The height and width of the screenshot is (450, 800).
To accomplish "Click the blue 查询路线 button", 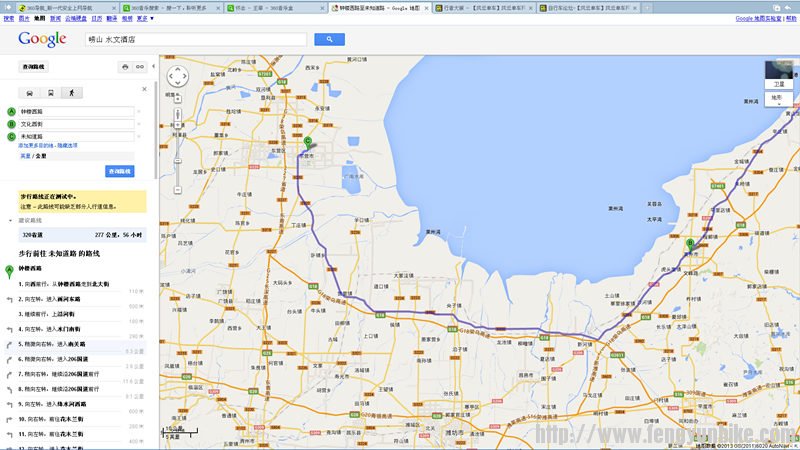I will coord(120,171).
